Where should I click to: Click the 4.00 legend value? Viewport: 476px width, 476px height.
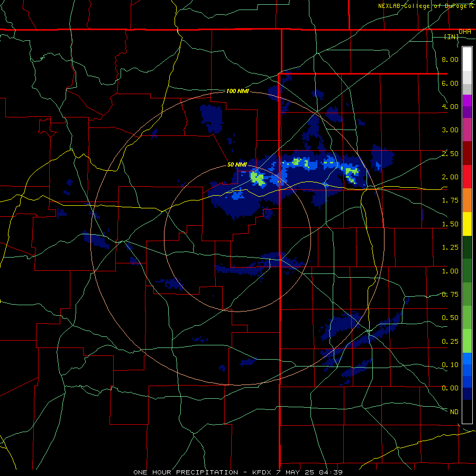tap(450, 106)
